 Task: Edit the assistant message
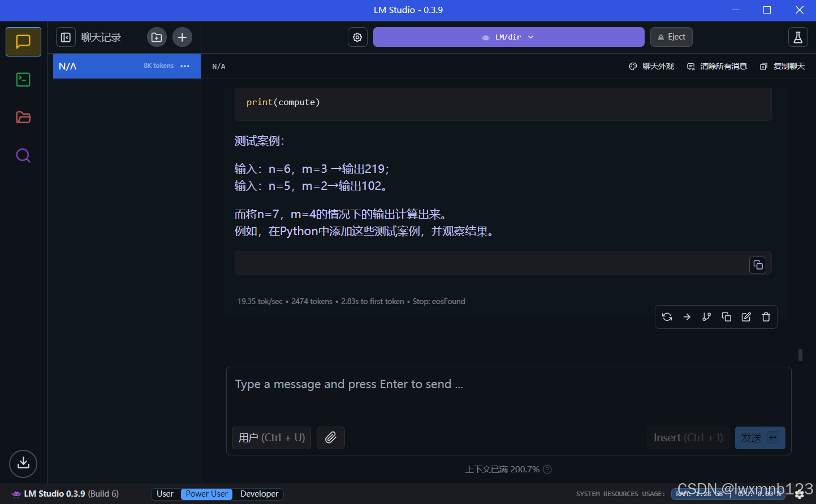(746, 317)
